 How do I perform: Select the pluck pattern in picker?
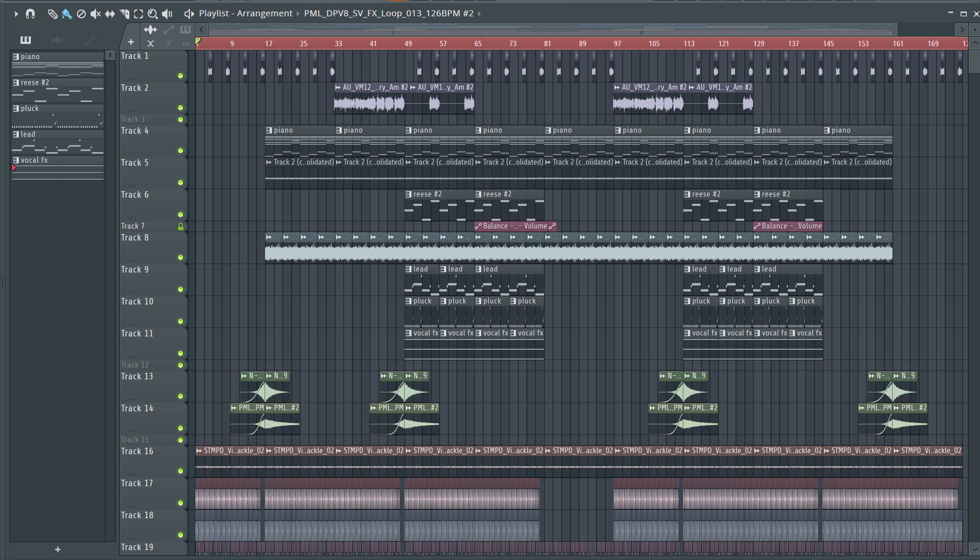(58, 116)
